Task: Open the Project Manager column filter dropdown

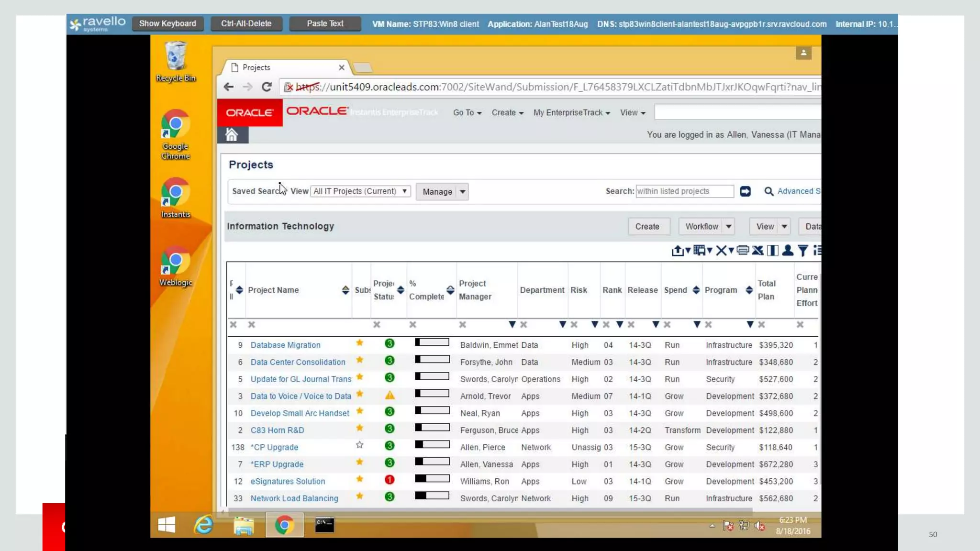Action: 512,325
